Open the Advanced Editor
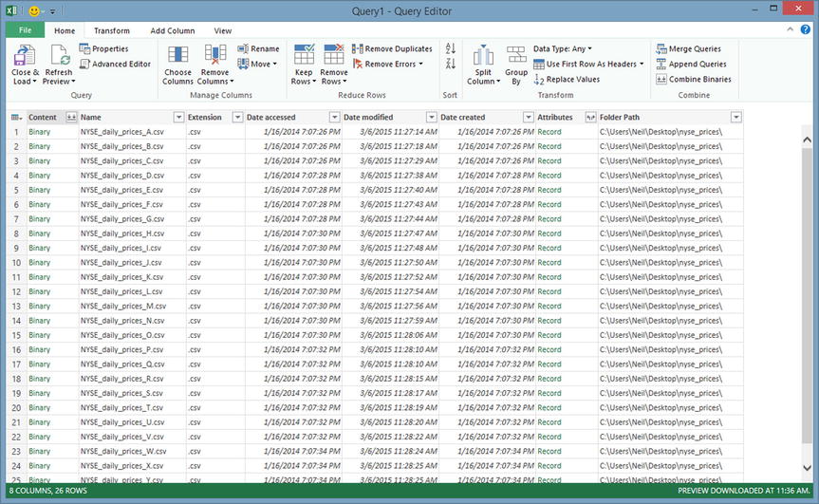 click(115, 64)
